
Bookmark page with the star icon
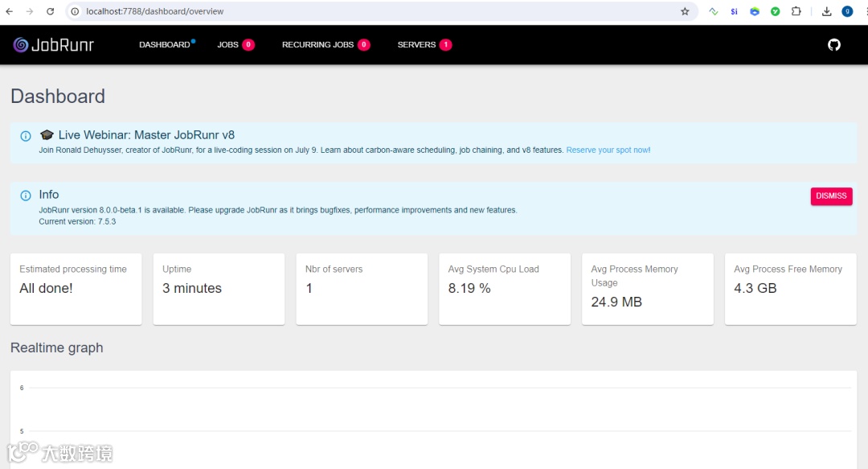click(x=685, y=11)
